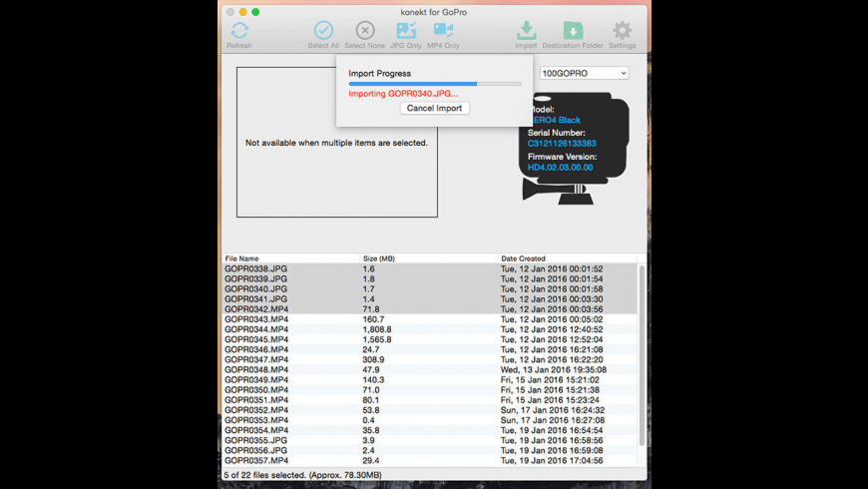Open the Settings gear icon
Screen dimensions: 868x489
(623, 31)
